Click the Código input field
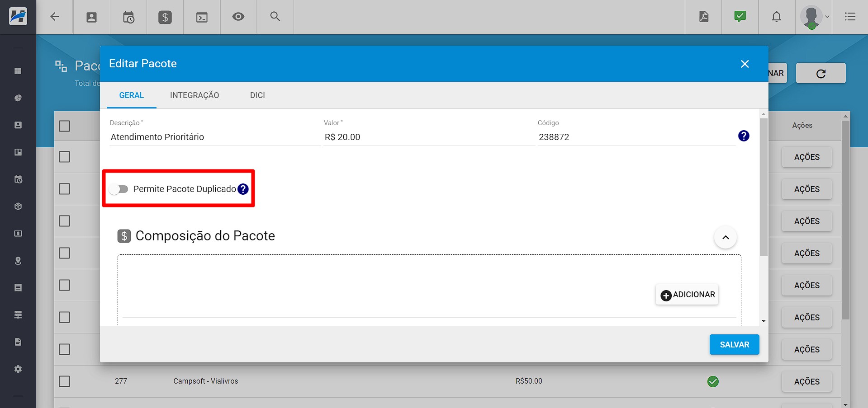 pyautogui.click(x=636, y=137)
